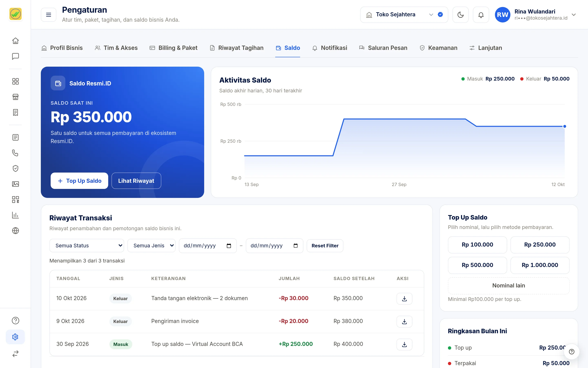Switch to the Profil Bisnis tab

(x=62, y=48)
